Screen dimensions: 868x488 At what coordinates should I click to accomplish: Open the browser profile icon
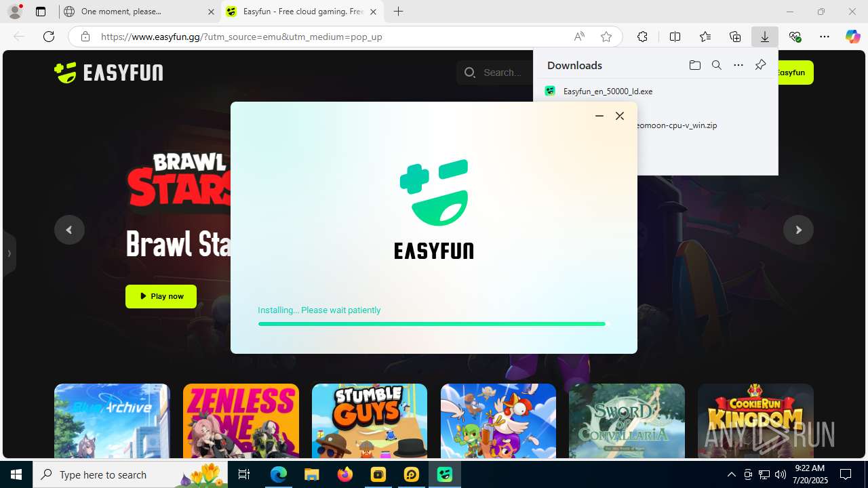pyautogui.click(x=15, y=12)
